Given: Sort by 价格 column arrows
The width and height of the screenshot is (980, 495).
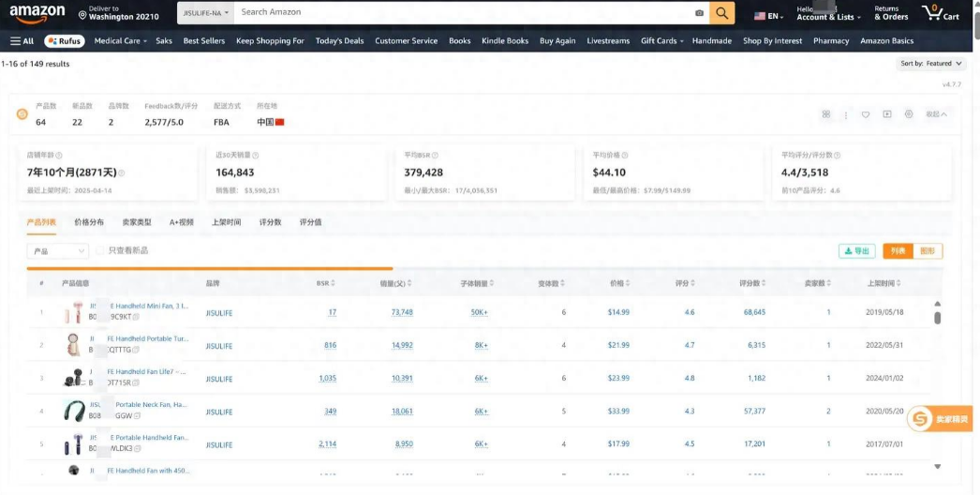Looking at the screenshot, I should pos(628,283).
